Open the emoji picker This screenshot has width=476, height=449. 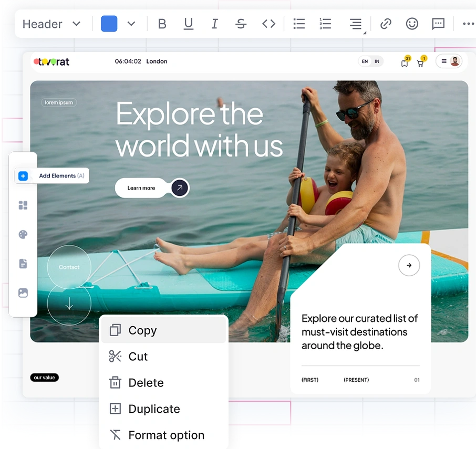point(412,24)
